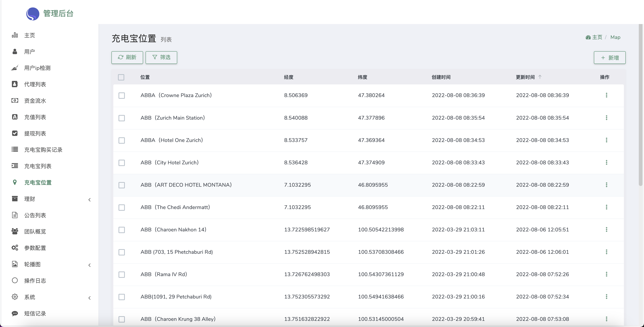Click the cash icon beside 资金流水
Image resolution: width=644 pixels, height=327 pixels.
point(15,100)
